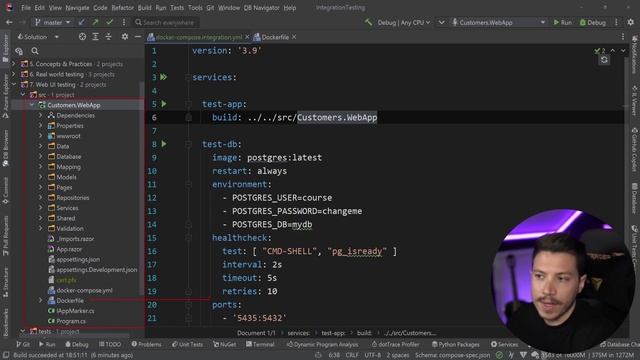Collapse the Customers.WebApp project node
The image size is (640, 360).
pyautogui.click(x=32, y=105)
